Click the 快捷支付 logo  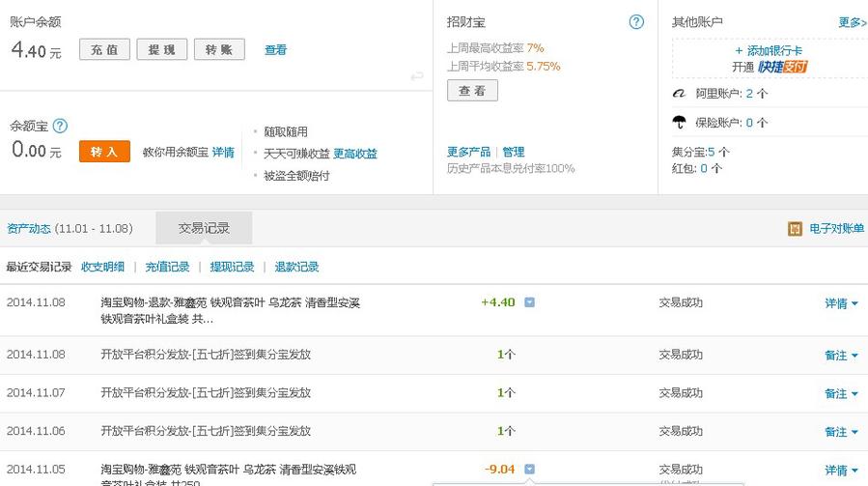pyautogui.click(x=783, y=67)
